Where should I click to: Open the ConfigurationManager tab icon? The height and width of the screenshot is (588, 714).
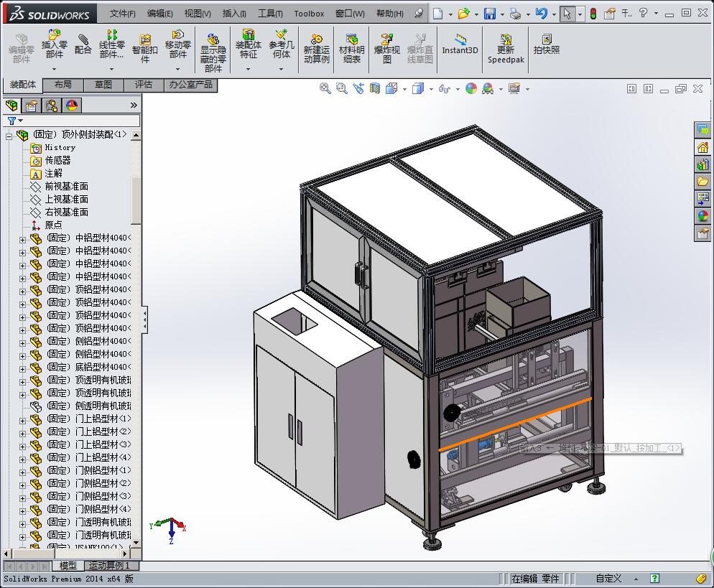(x=52, y=106)
